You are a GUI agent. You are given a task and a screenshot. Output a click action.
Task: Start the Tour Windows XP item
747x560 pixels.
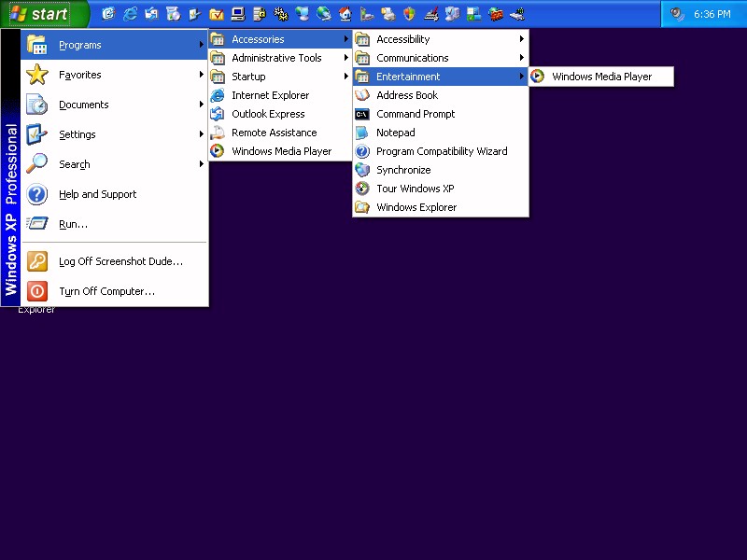coord(415,189)
